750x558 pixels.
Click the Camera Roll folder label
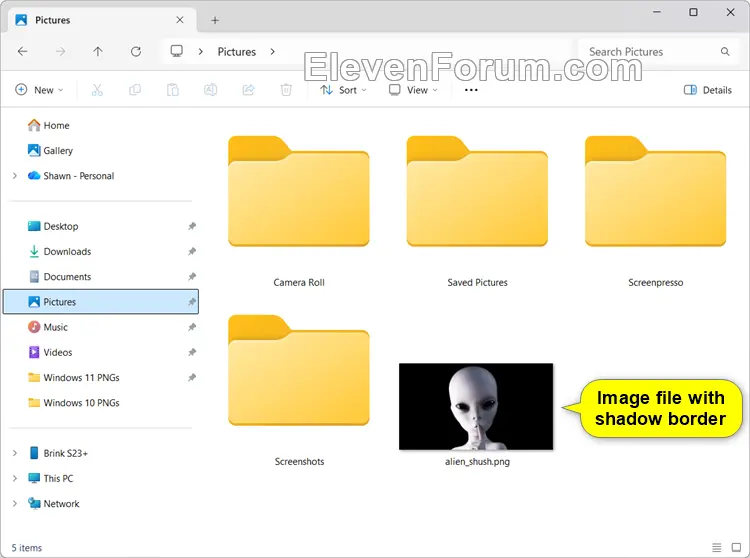pos(299,283)
